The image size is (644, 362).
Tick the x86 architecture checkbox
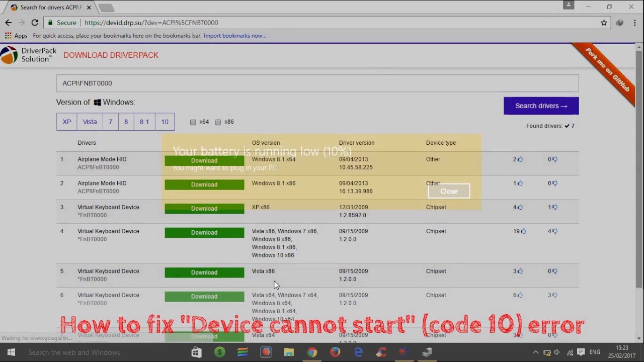tap(218, 122)
